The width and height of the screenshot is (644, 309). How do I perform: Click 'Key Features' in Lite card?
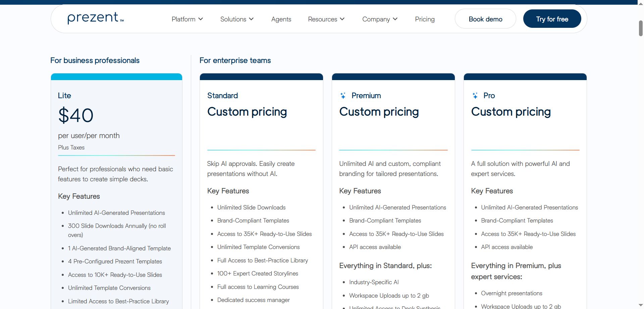point(79,196)
